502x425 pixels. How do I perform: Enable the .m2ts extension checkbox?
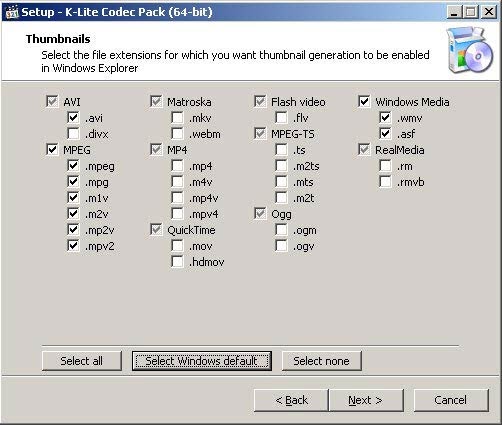[x=281, y=165]
